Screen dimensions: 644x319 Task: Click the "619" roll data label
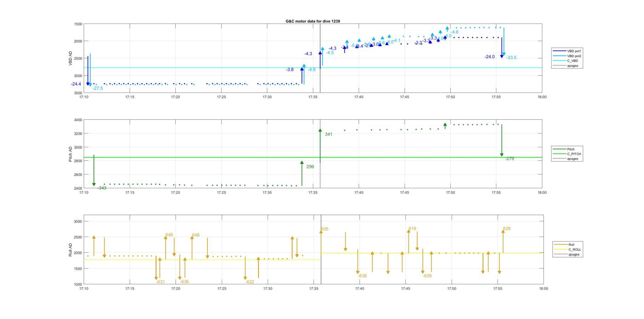point(412,229)
